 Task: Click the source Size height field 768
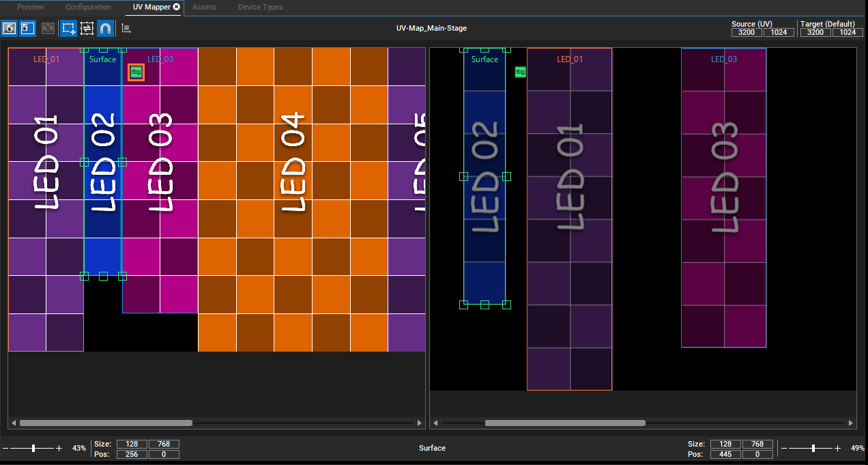[164, 444]
